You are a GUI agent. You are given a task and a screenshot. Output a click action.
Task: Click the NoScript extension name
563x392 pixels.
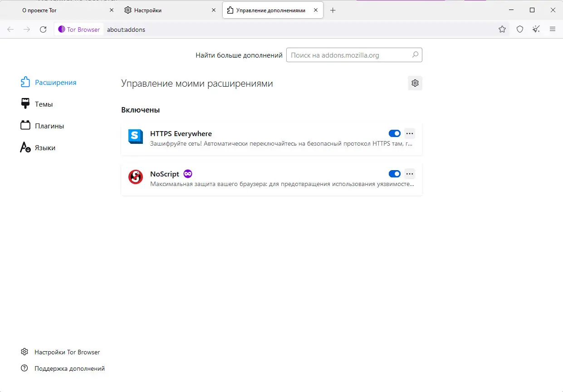(x=165, y=174)
